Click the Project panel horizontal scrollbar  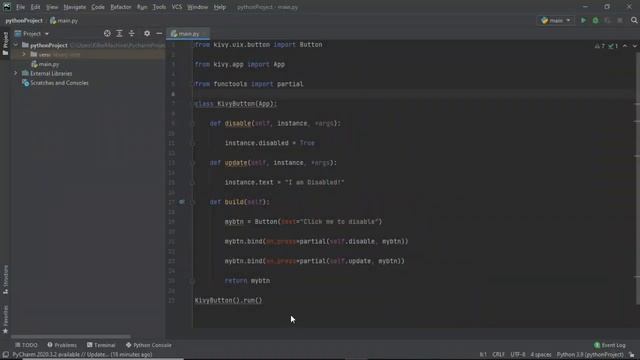click(71, 337)
